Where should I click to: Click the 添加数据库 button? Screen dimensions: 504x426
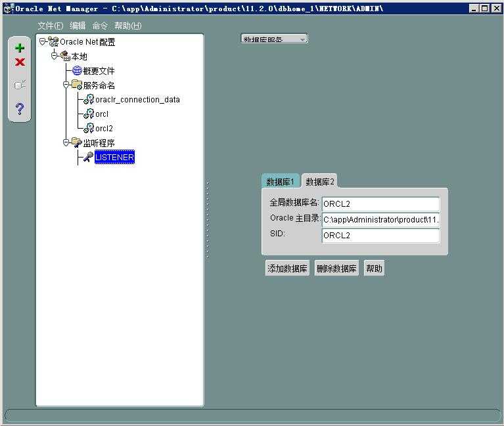[x=287, y=268]
